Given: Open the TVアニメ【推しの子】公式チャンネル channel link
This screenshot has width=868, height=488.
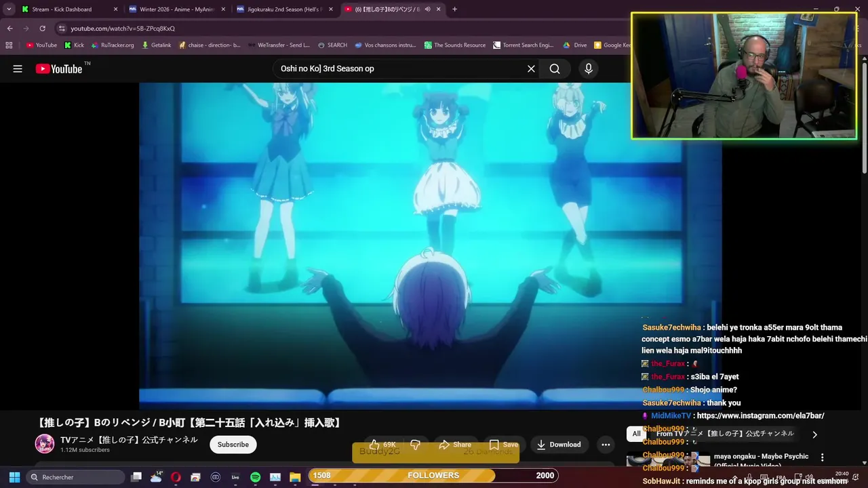Looking at the screenshot, I should (x=130, y=440).
